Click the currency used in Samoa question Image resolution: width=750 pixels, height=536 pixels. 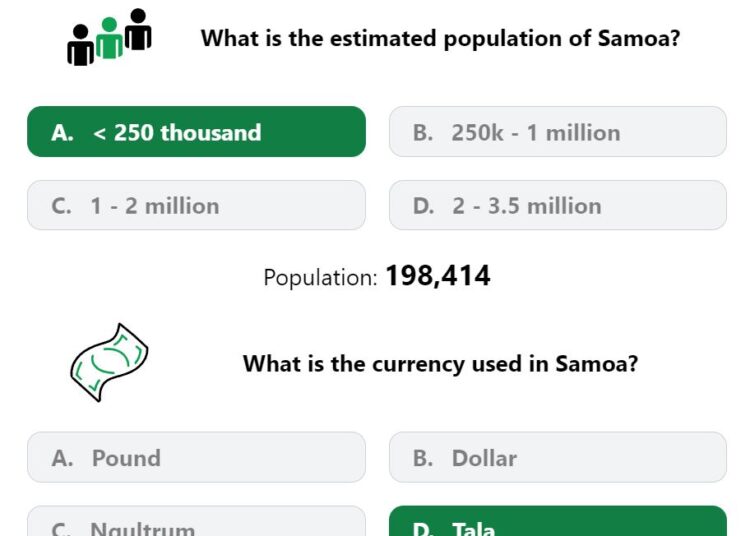pyautogui.click(x=440, y=363)
